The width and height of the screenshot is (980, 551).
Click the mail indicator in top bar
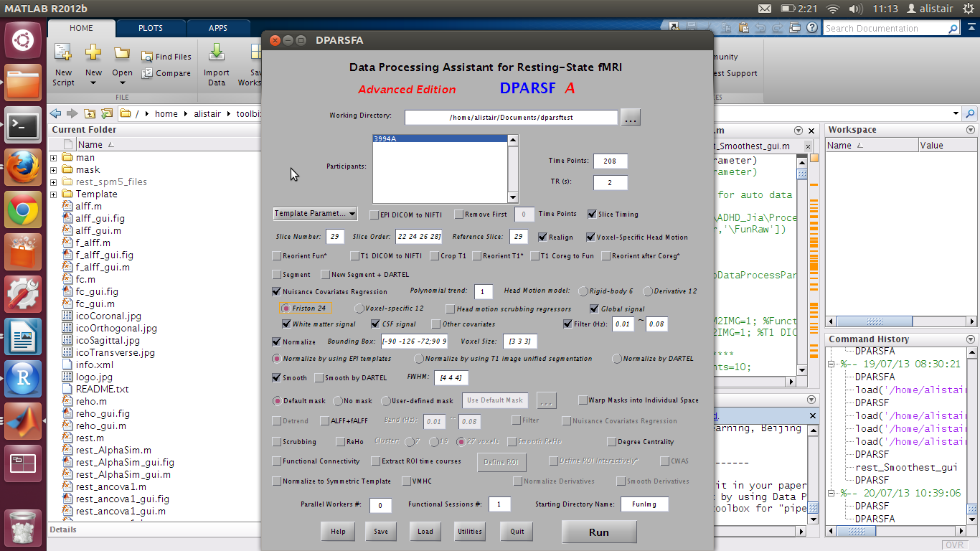click(765, 9)
